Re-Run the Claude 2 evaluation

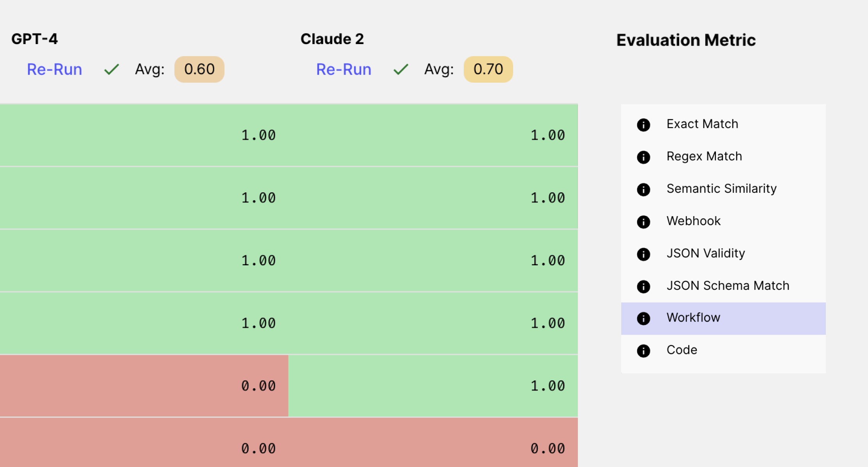pyautogui.click(x=344, y=69)
